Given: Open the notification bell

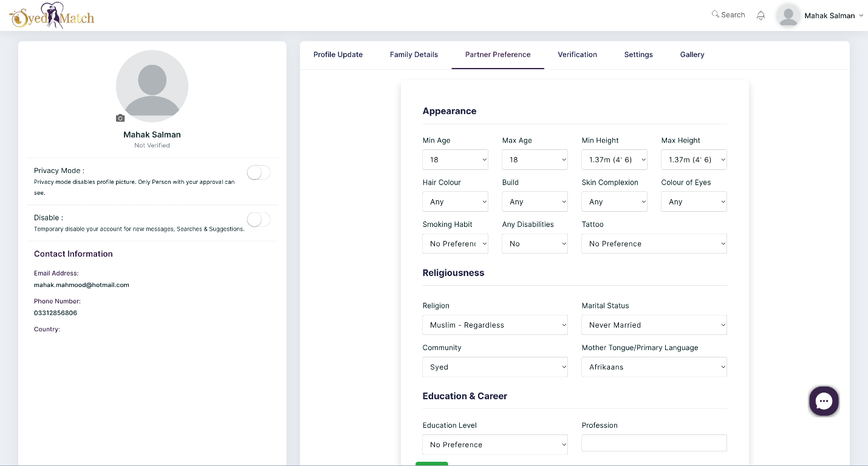Looking at the screenshot, I should (760, 15).
